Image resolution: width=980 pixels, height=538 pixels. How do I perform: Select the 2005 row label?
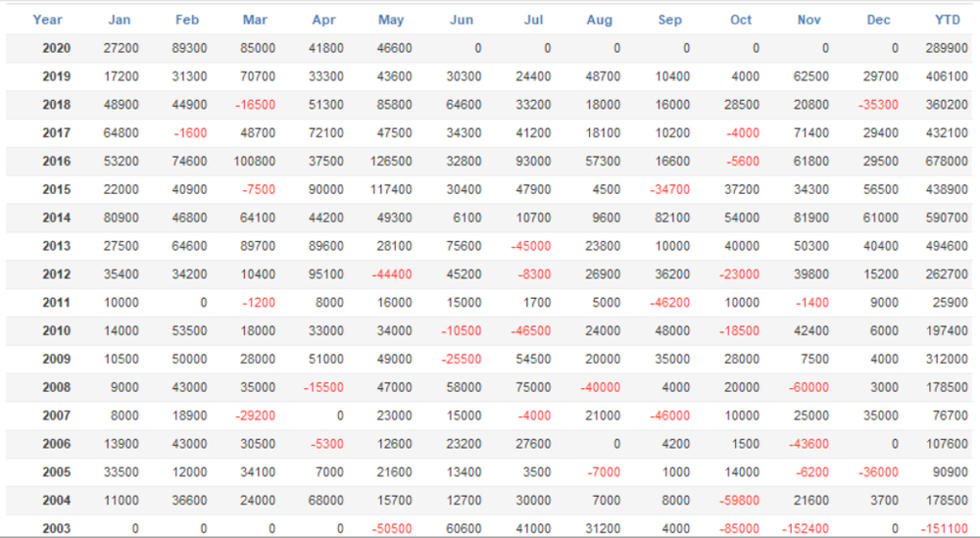(x=56, y=472)
